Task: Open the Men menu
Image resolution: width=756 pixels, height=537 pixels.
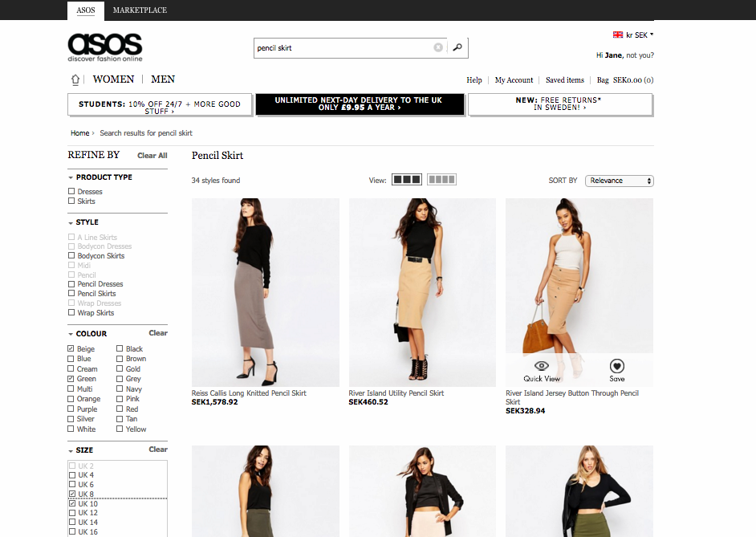Action: (163, 79)
